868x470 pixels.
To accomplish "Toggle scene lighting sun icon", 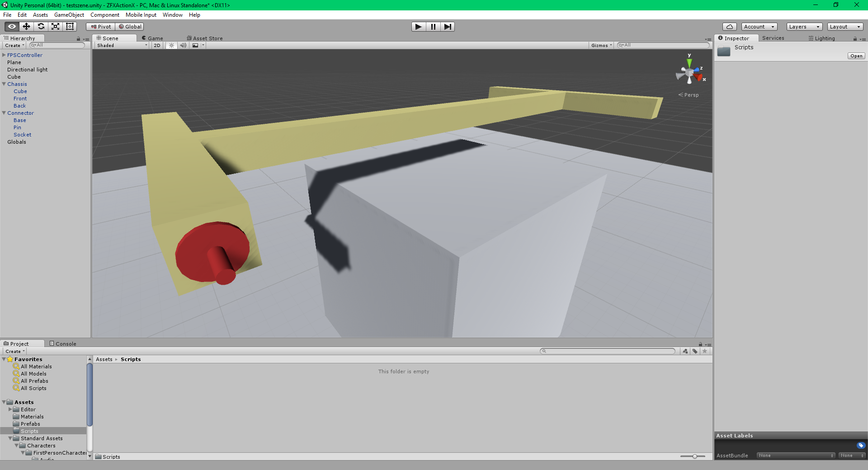I will [x=171, y=45].
